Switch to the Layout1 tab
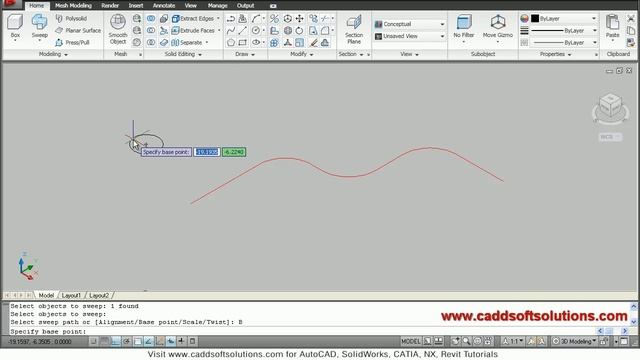The height and width of the screenshot is (360, 640). (71, 295)
